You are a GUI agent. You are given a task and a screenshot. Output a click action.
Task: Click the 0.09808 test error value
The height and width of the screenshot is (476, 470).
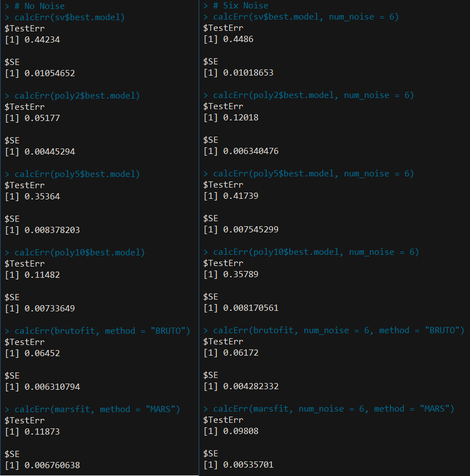[x=241, y=431]
